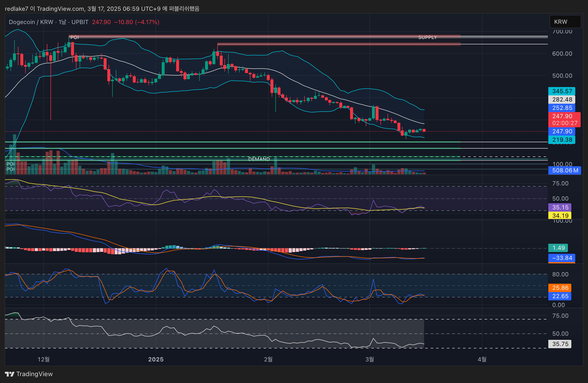Click the 35.75 label in the bottom pane
Image resolution: width=588 pixels, height=383 pixels.
click(x=560, y=344)
